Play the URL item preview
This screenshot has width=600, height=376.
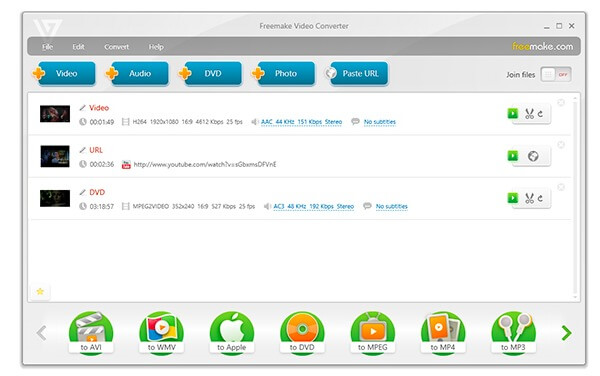[x=513, y=156]
